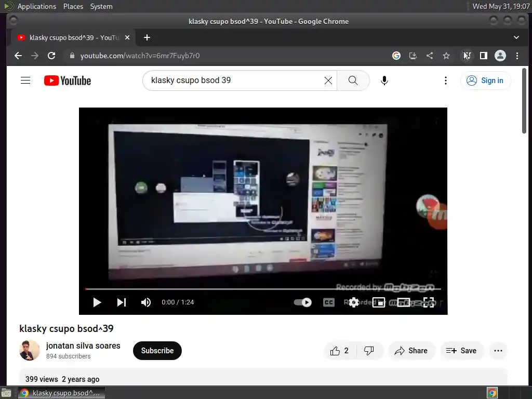
Task: Dislike the video thumbs down
Action: coord(369,351)
